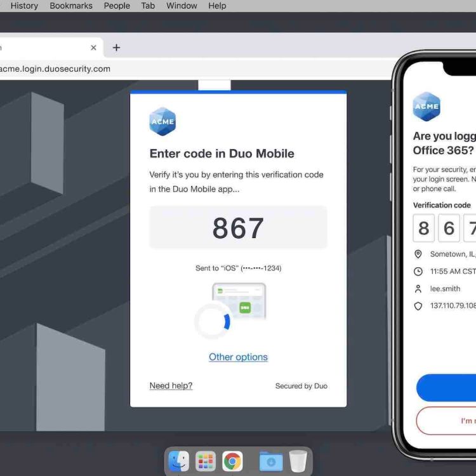The image size is (476, 476).
Task: Open Finder from the Dock
Action: click(178, 461)
